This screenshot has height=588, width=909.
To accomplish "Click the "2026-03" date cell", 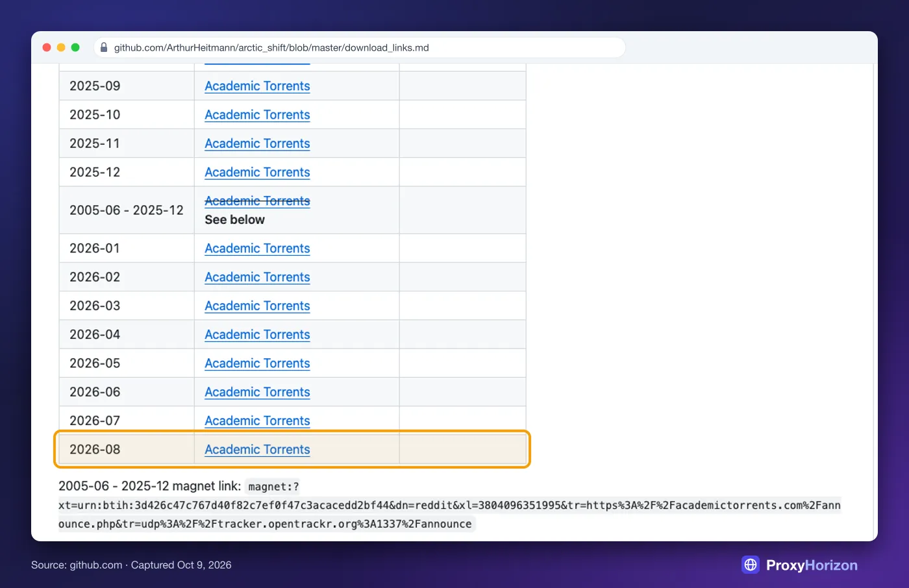I will [127, 306].
